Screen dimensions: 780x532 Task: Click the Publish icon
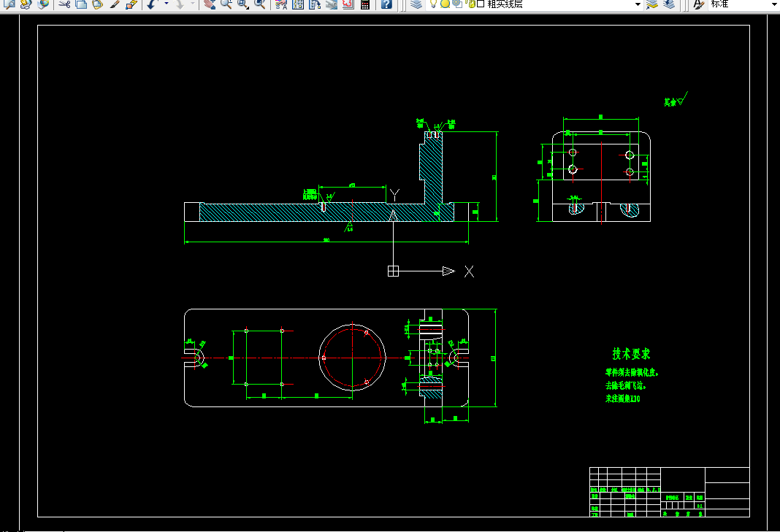(26, 4)
